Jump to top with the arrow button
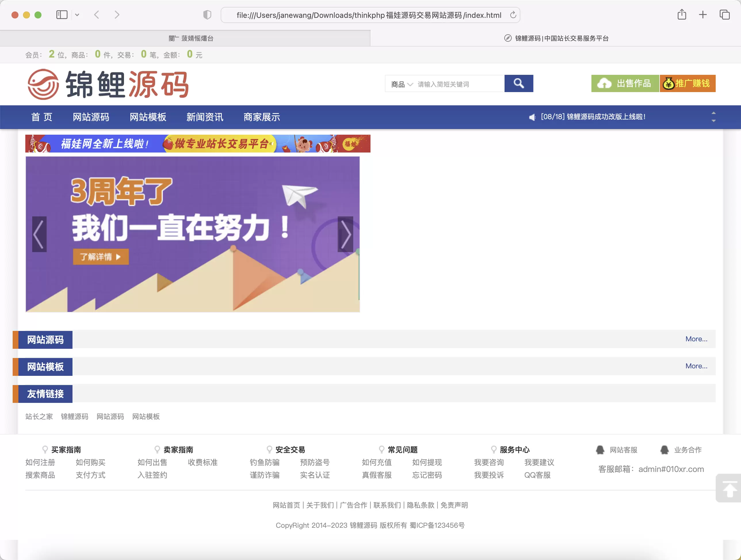Screen dimensions: 741x560 pyautogui.click(x=729, y=488)
